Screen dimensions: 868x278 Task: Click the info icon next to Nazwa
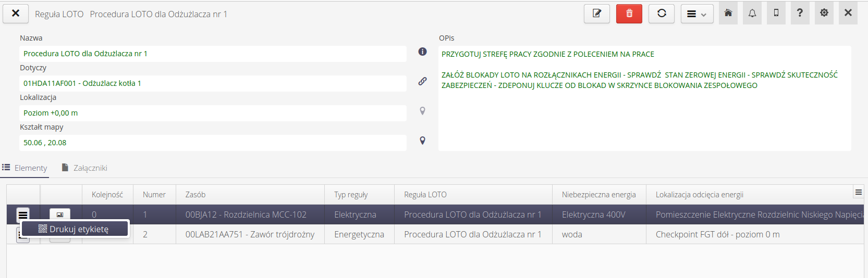click(422, 52)
